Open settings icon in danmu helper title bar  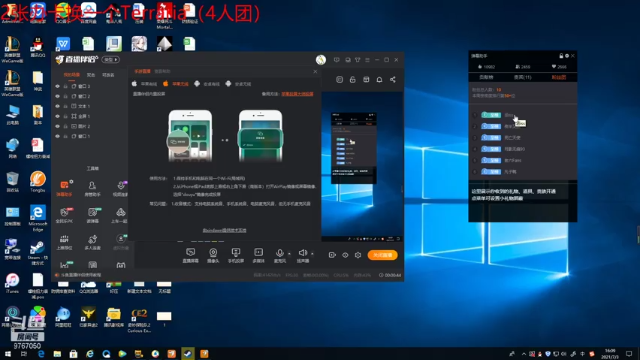567,56
